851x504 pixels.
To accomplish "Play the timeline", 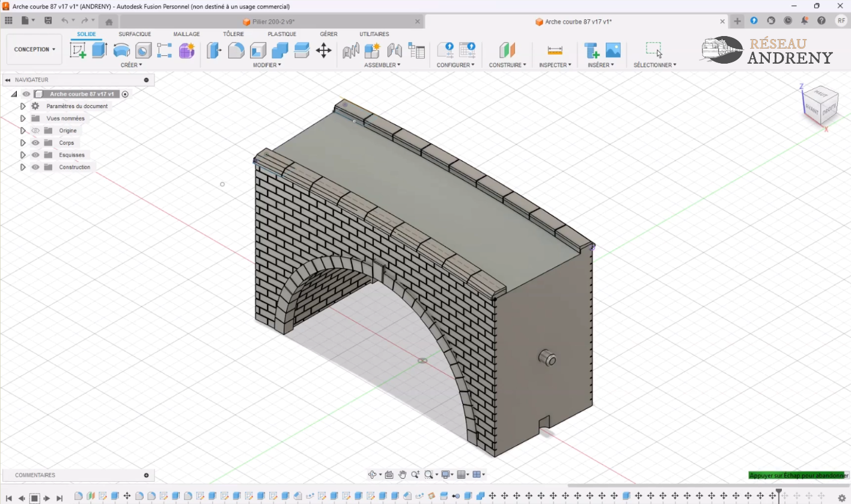I will tap(47, 498).
